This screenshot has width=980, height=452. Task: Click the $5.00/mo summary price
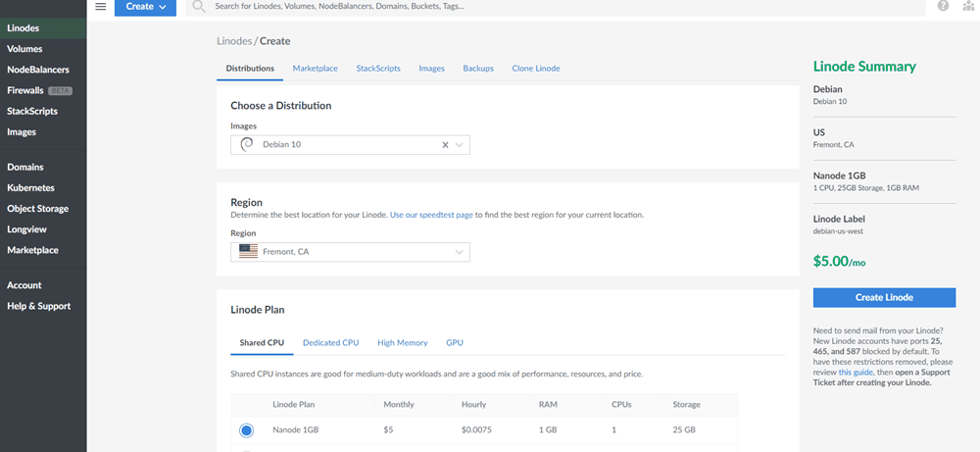(840, 262)
